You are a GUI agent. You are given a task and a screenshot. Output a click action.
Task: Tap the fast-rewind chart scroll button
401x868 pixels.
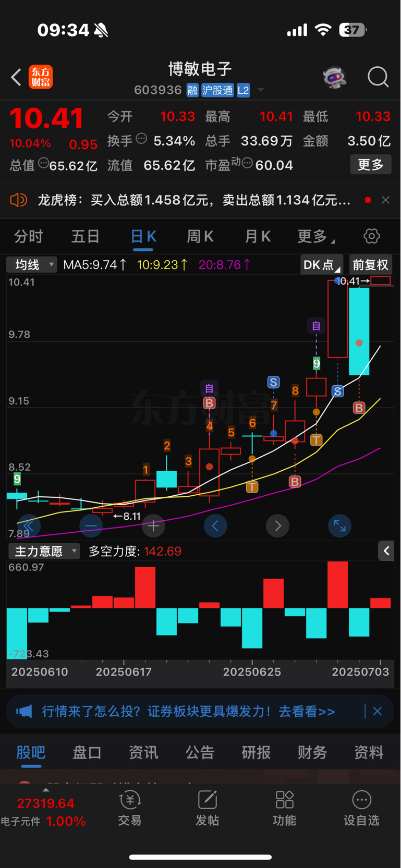click(28, 526)
